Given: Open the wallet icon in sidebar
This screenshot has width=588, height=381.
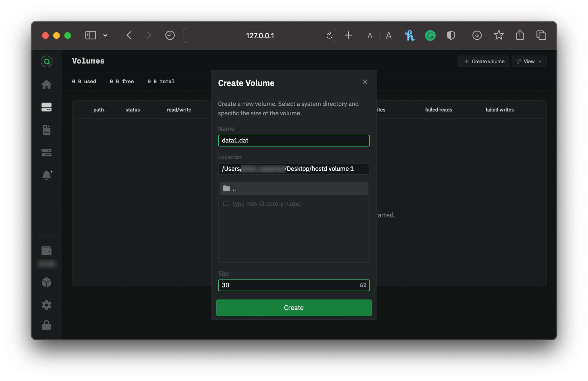Looking at the screenshot, I should point(46,251).
